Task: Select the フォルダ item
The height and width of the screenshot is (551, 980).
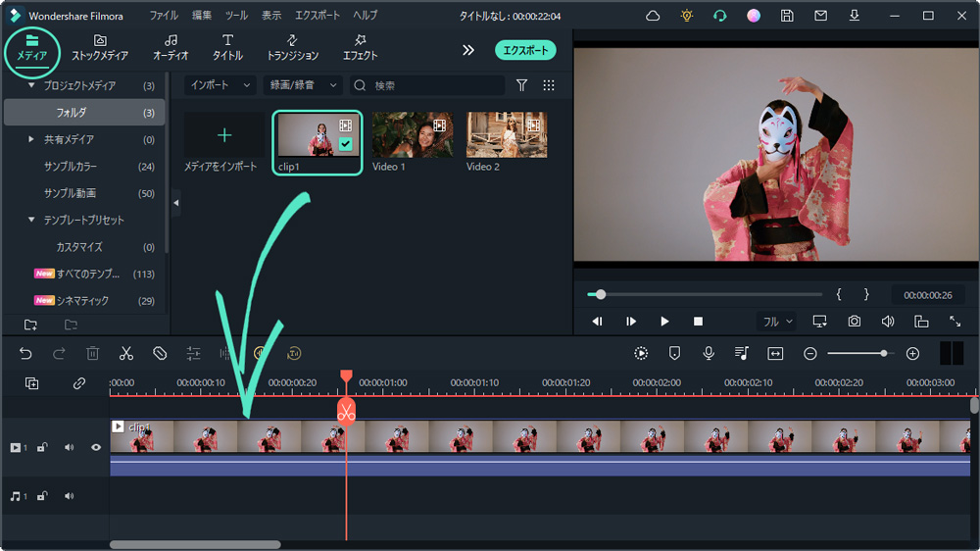Action: [x=84, y=113]
